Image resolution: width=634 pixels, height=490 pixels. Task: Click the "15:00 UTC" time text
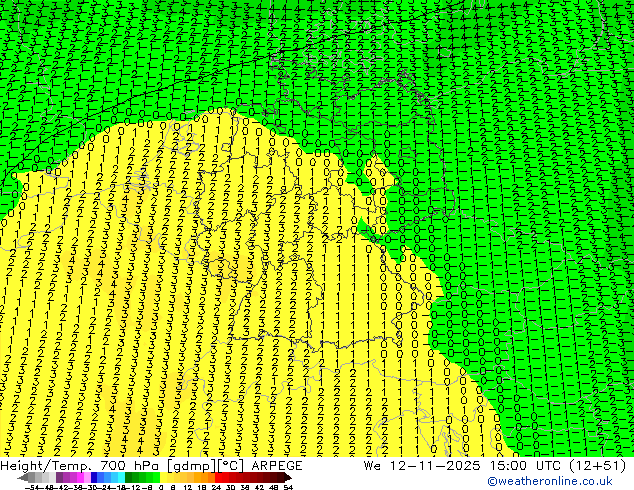528,466
